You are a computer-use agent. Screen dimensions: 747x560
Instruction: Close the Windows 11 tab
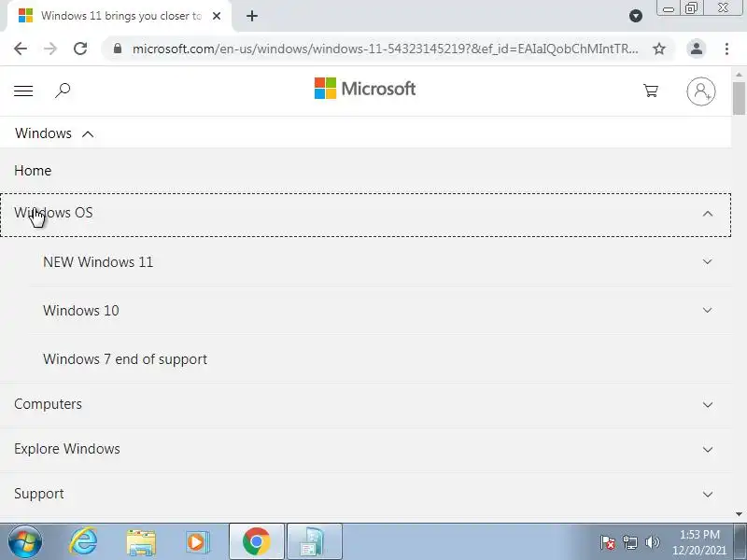coord(217,16)
